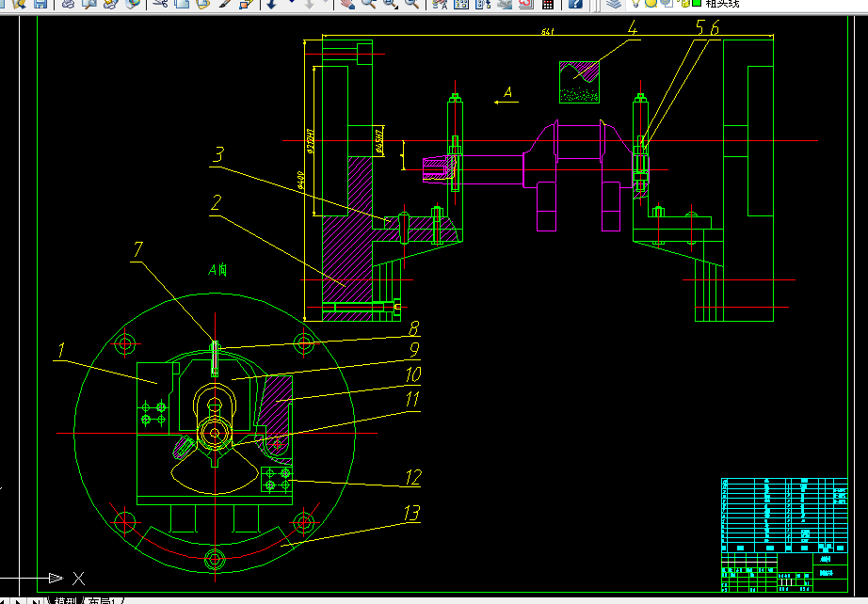Toggle layer freeze in viewport icon
This screenshot has width=868, height=604.
point(667,3)
